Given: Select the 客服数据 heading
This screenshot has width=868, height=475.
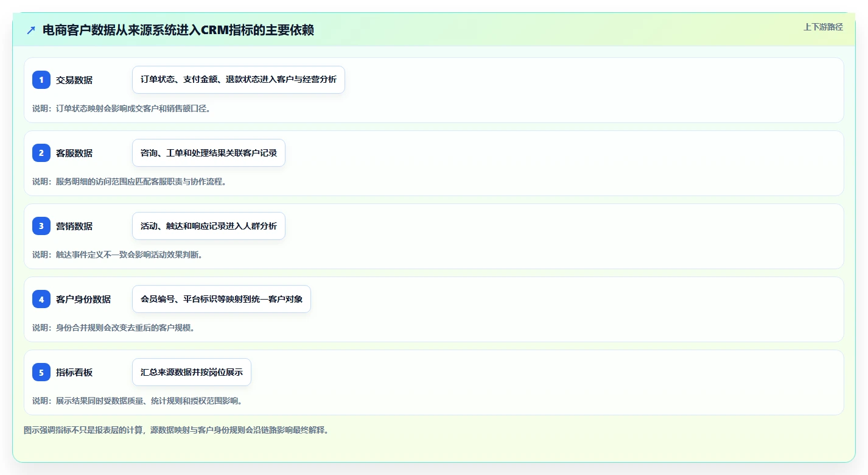Looking at the screenshot, I should [x=74, y=153].
